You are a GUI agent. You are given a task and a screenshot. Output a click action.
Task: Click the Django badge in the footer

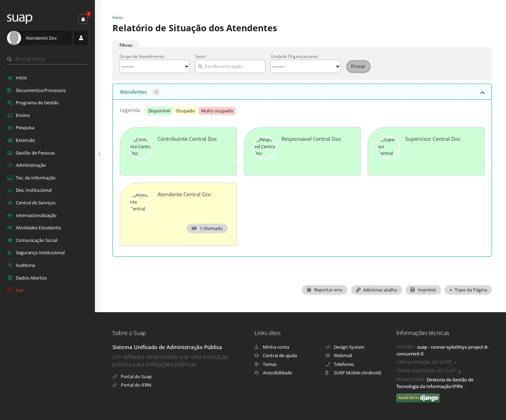point(418,398)
